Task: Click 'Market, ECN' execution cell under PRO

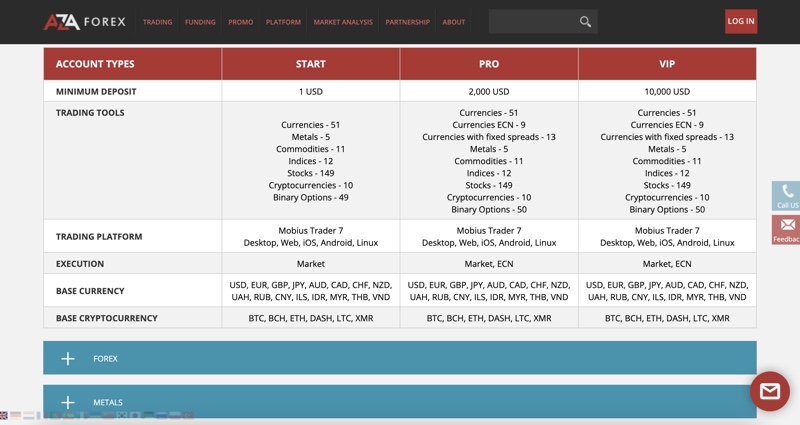Action: 489,264
